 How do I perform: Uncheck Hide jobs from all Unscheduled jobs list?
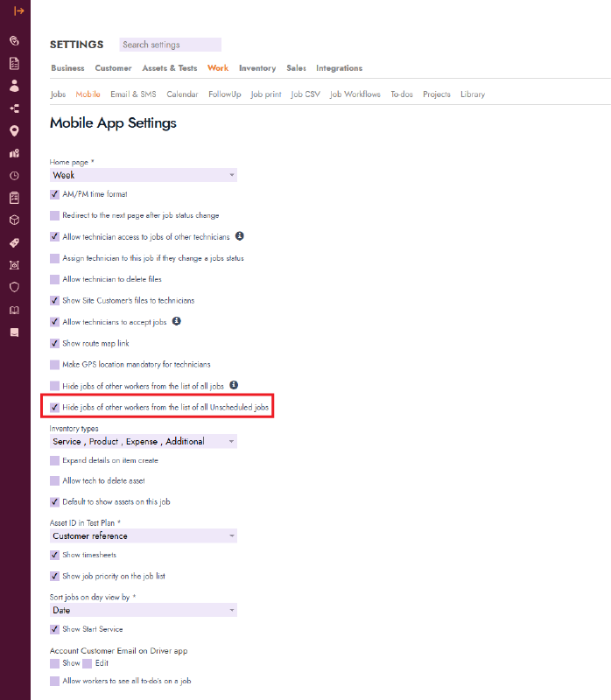(54, 407)
